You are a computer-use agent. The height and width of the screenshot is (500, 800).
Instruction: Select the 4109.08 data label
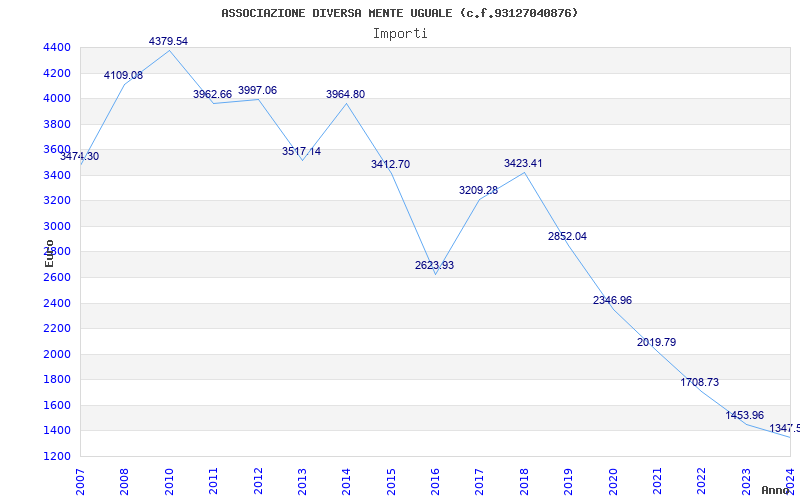[123, 76]
